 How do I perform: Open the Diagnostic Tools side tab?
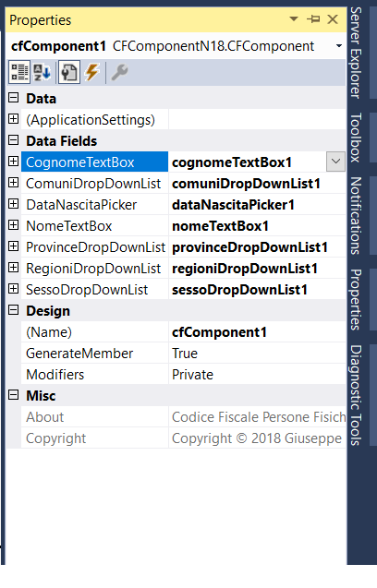coord(356,396)
